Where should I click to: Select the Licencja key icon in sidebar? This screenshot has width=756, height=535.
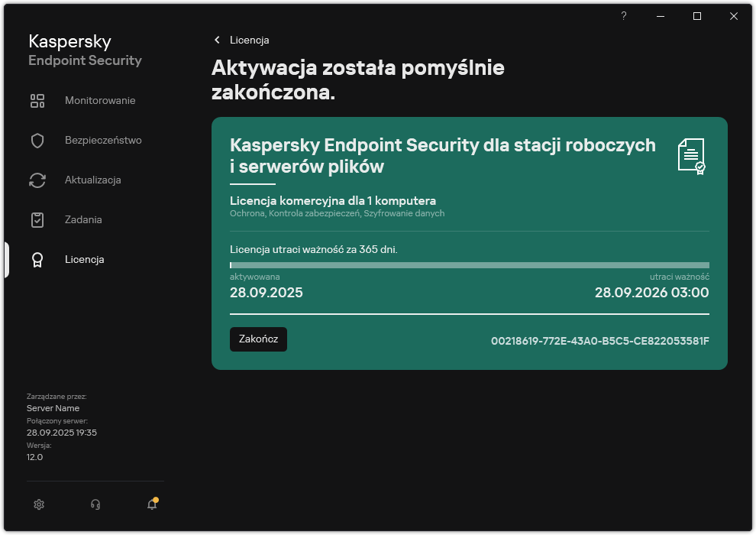[37, 259]
